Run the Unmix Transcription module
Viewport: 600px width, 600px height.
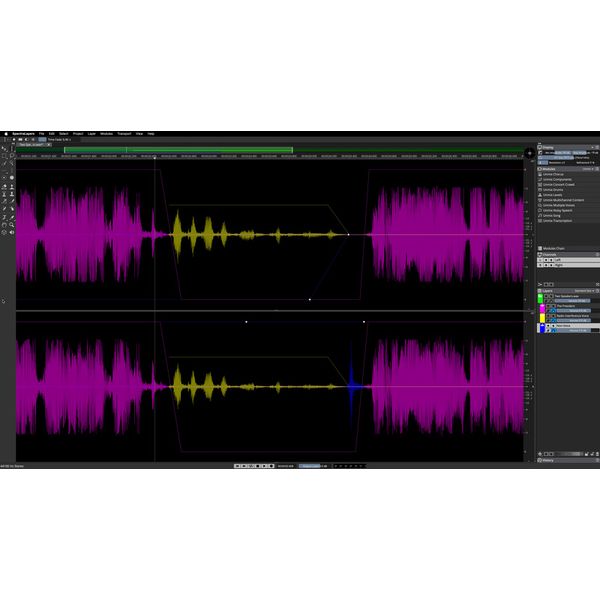coord(558,221)
